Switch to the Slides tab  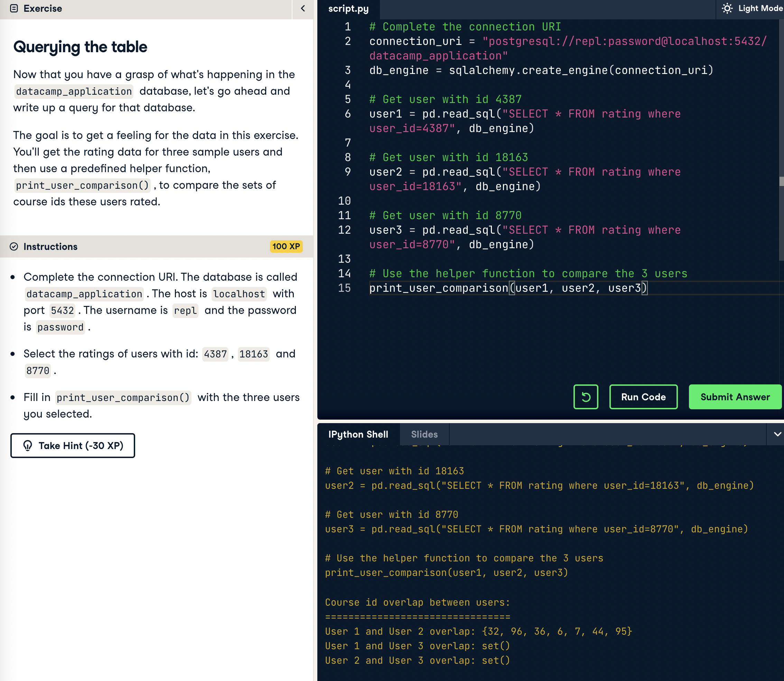424,435
